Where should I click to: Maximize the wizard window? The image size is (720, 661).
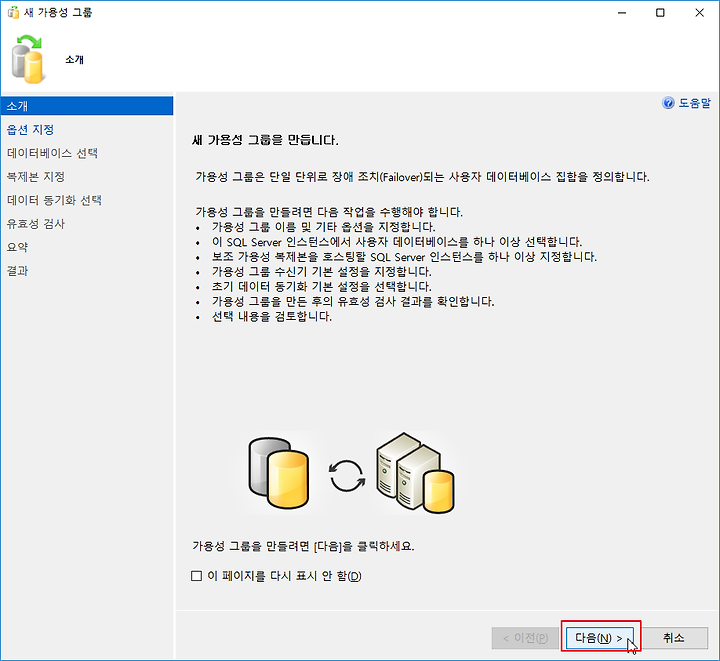[660, 12]
